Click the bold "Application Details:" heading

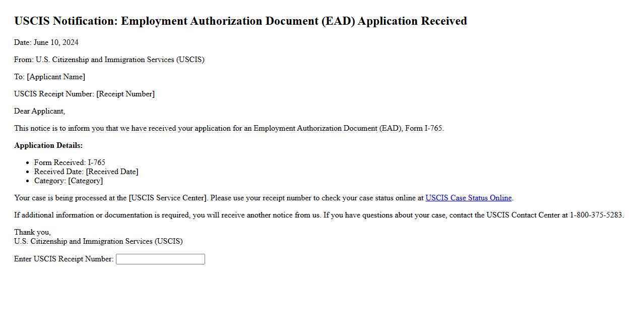pyautogui.click(x=48, y=145)
